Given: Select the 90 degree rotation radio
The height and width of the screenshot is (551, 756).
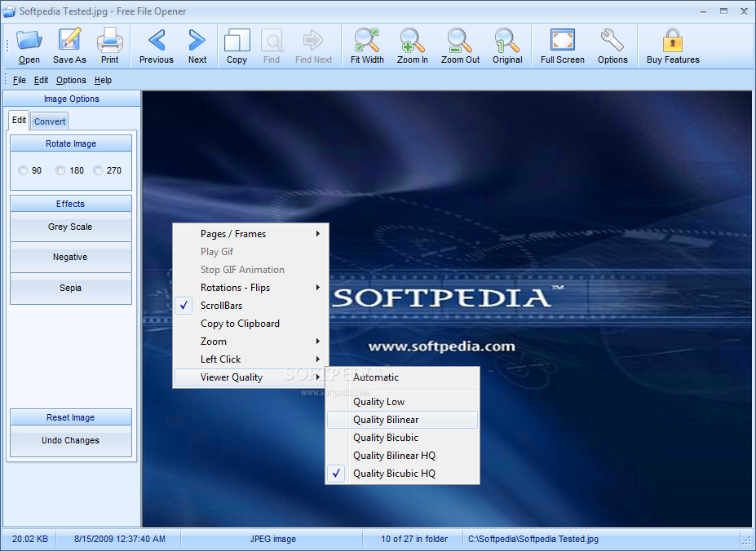Looking at the screenshot, I should pyautogui.click(x=23, y=170).
